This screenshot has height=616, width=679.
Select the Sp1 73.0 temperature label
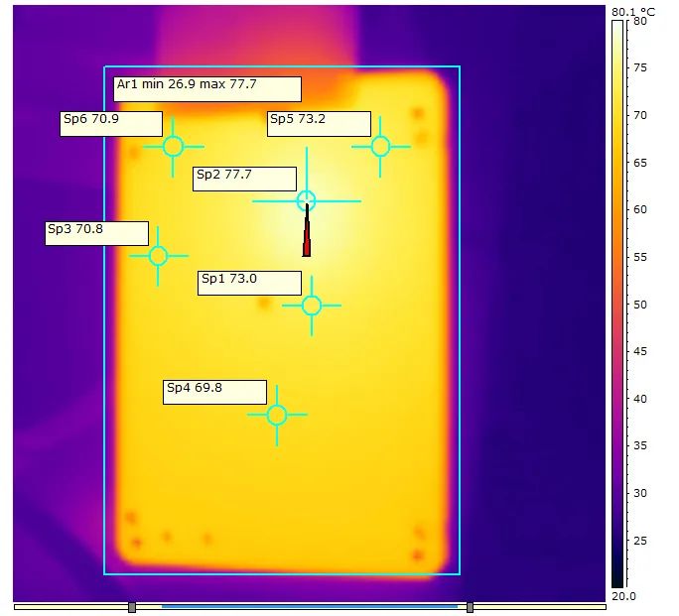click(x=249, y=283)
